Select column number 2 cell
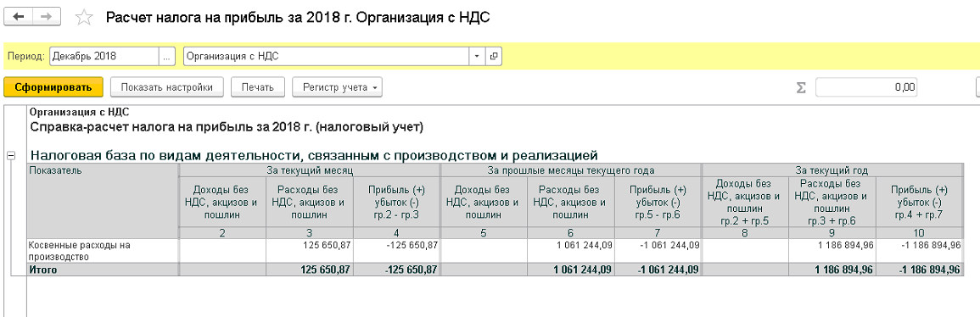 tap(222, 233)
